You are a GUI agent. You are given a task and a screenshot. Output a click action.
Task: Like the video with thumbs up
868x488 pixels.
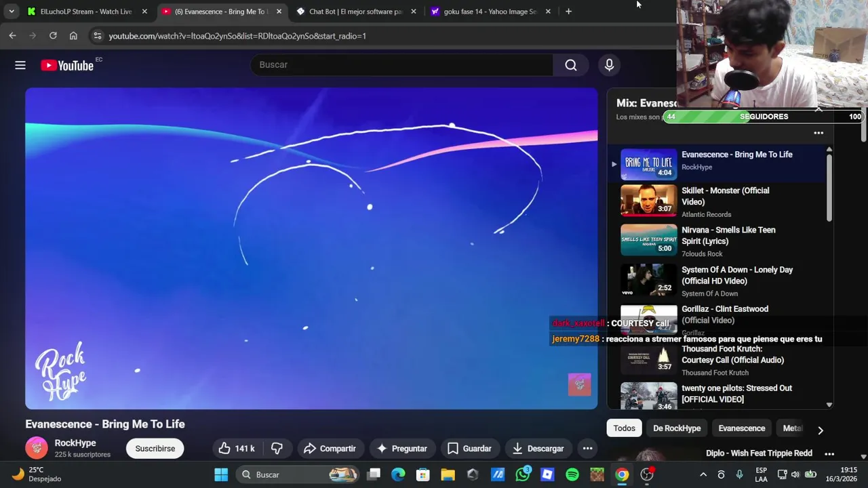236,449
